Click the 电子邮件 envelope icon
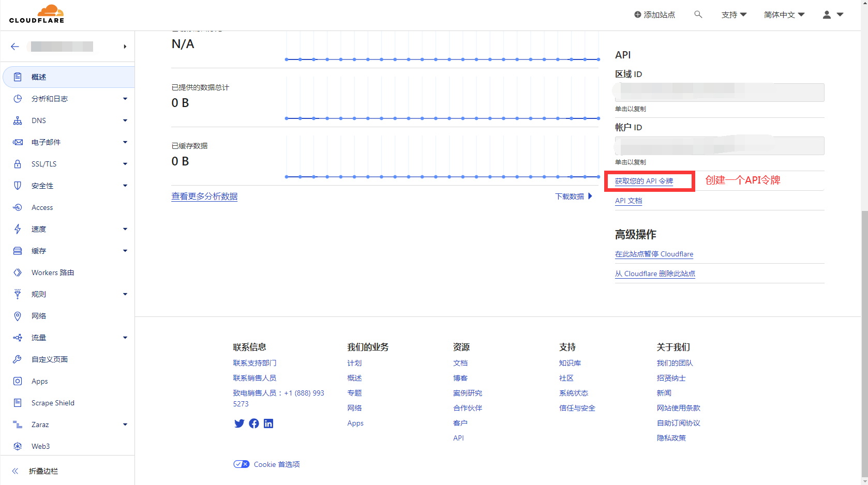This screenshot has width=868, height=485. click(18, 142)
